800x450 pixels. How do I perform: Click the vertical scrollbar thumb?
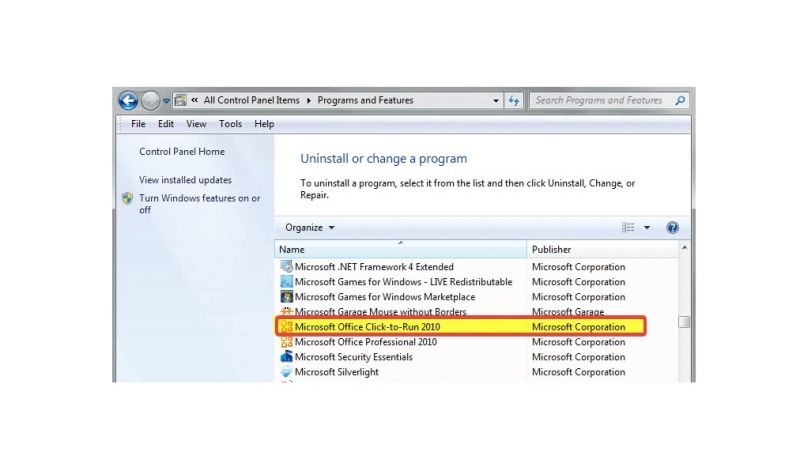pyautogui.click(x=684, y=322)
